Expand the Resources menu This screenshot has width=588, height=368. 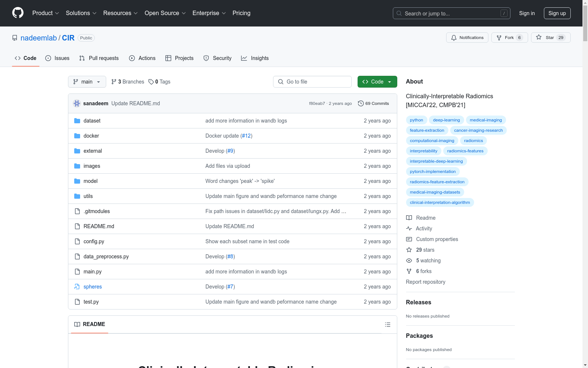click(121, 13)
